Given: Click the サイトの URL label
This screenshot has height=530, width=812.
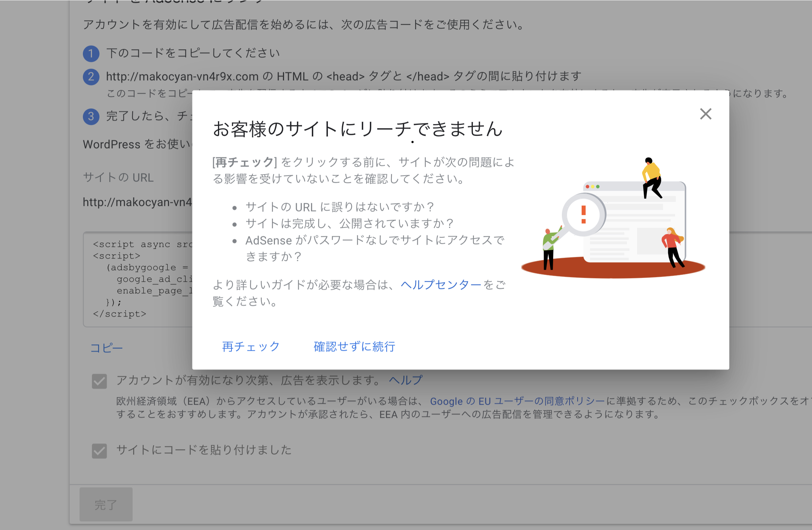Looking at the screenshot, I should click(x=118, y=178).
